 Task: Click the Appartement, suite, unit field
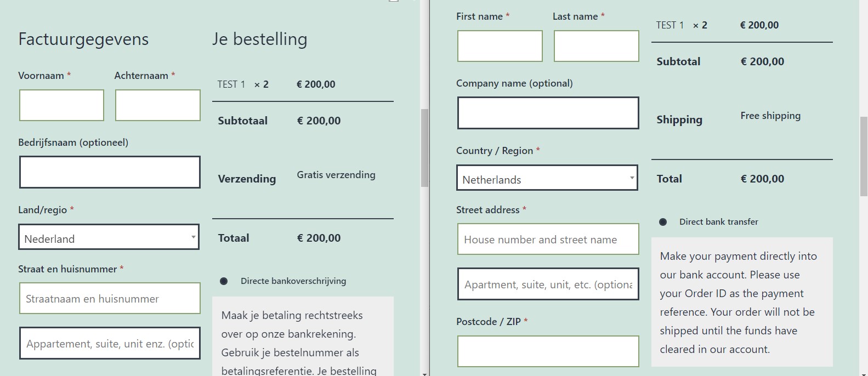[x=110, y=343]
